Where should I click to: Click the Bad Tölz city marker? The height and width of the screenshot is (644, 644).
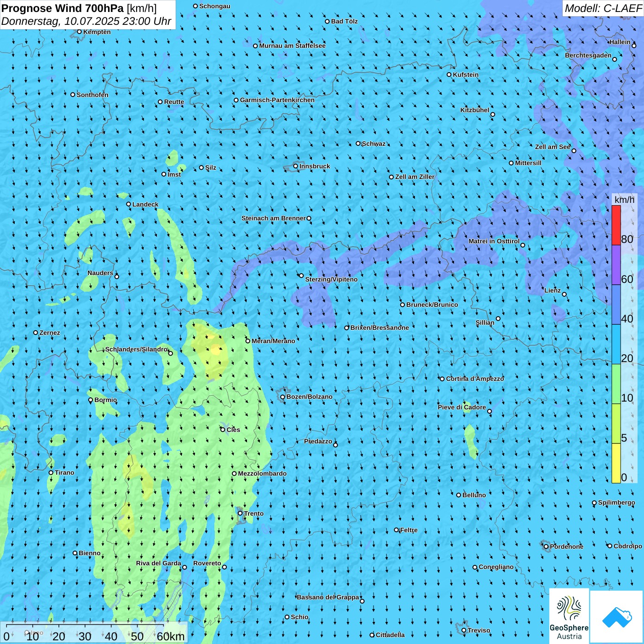point(328,21)
